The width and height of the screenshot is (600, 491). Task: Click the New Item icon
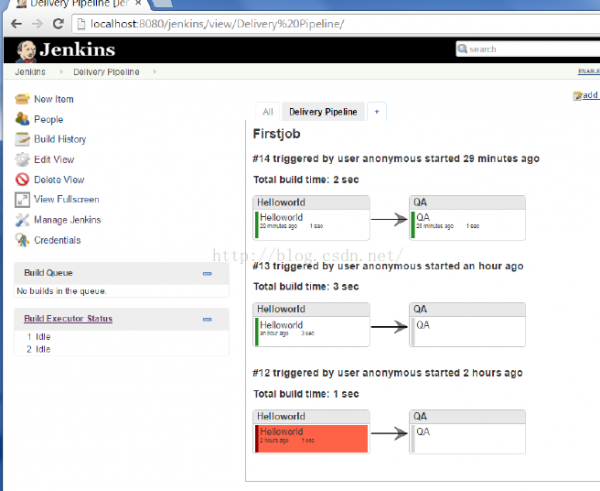[x=22, y=99]
